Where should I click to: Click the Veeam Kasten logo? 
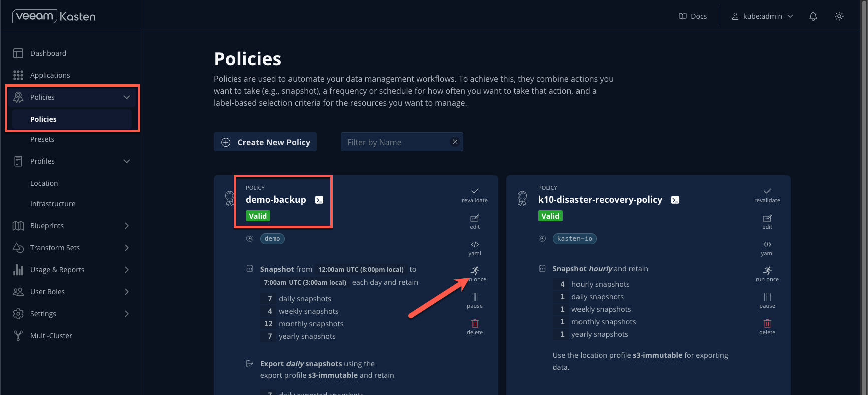[x=54, y=16]
